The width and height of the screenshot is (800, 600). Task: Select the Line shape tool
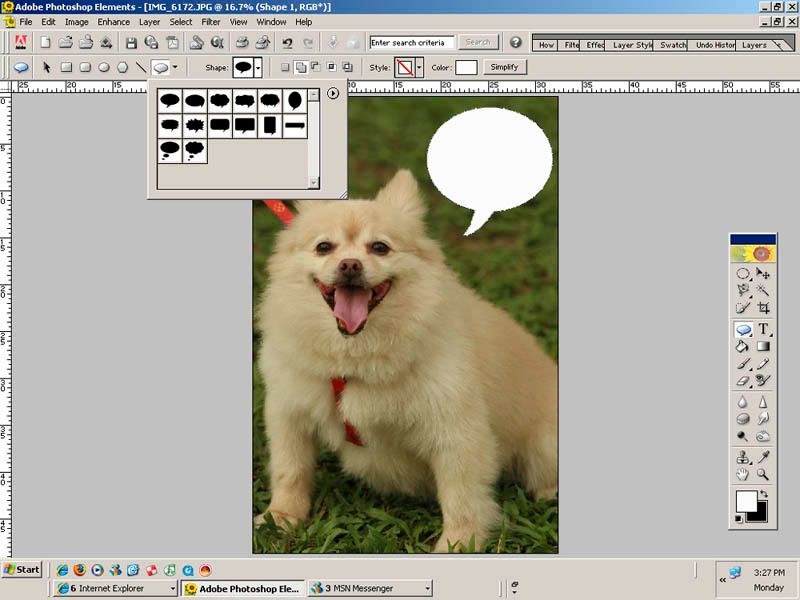point(141,67)
